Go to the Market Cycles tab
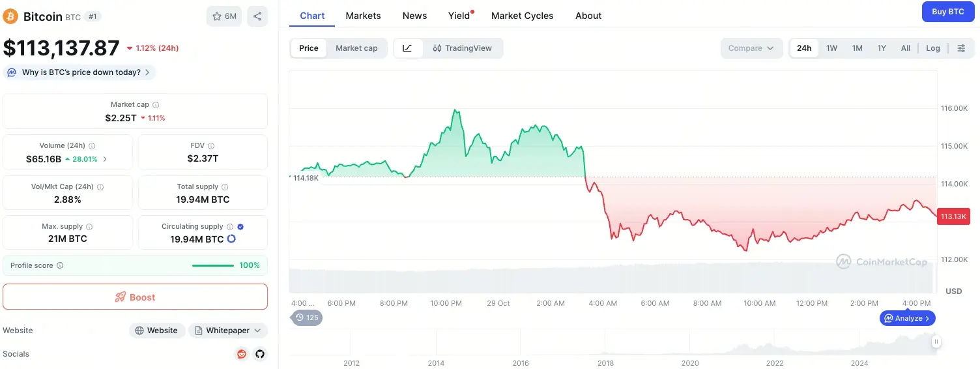The width and height of the screenshot is (980, 369). 522,16
